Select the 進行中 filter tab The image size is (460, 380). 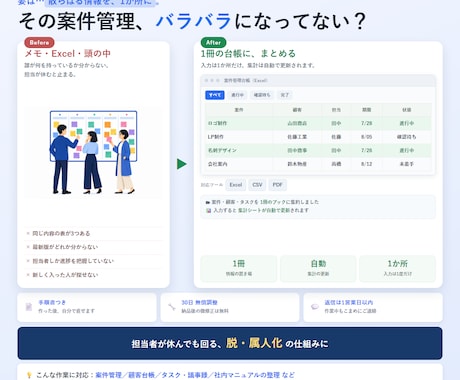pos(237,95)
